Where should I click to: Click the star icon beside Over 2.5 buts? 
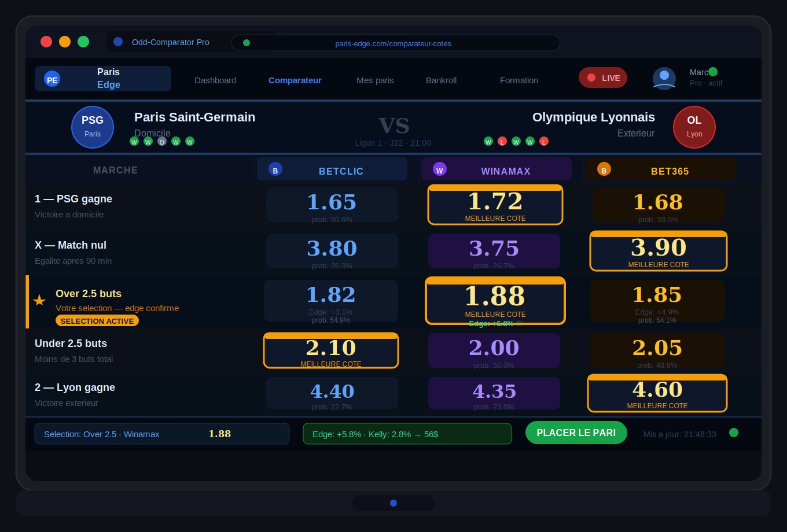39,300
